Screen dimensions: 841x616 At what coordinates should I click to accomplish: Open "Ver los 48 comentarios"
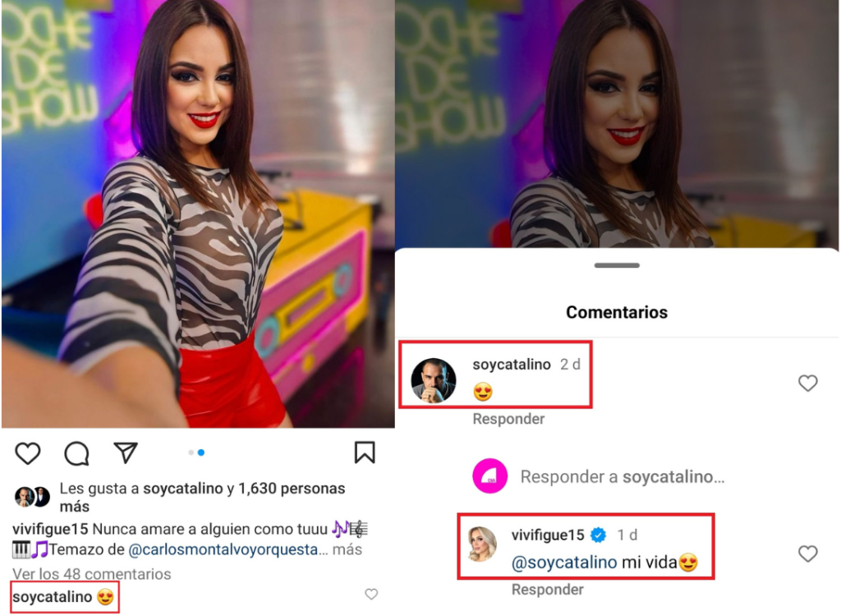92,574
